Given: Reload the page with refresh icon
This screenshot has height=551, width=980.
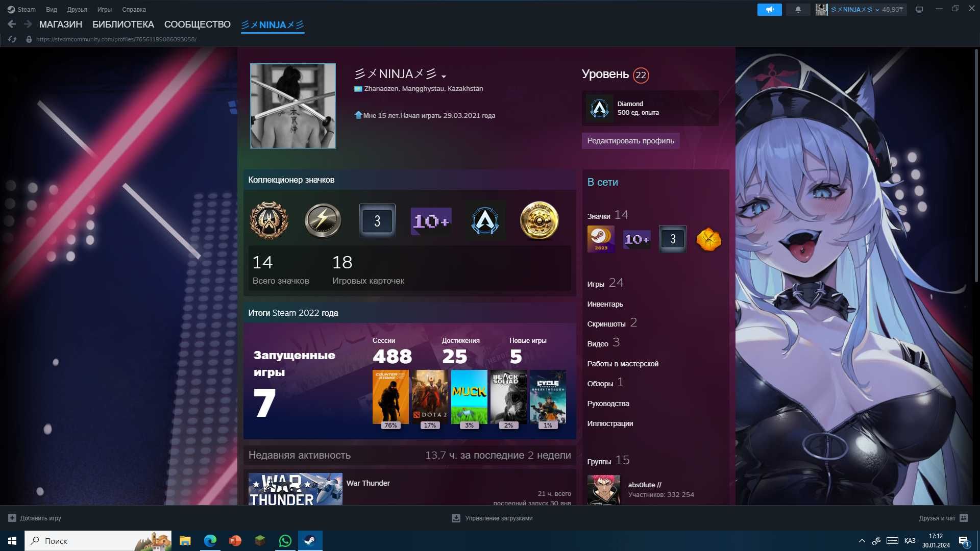Looking at the screenshot, I should [x=12, y=39].
